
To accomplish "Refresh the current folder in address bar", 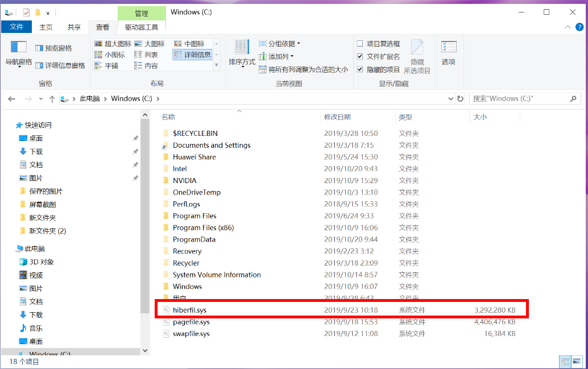I will (x=460, y=98).
